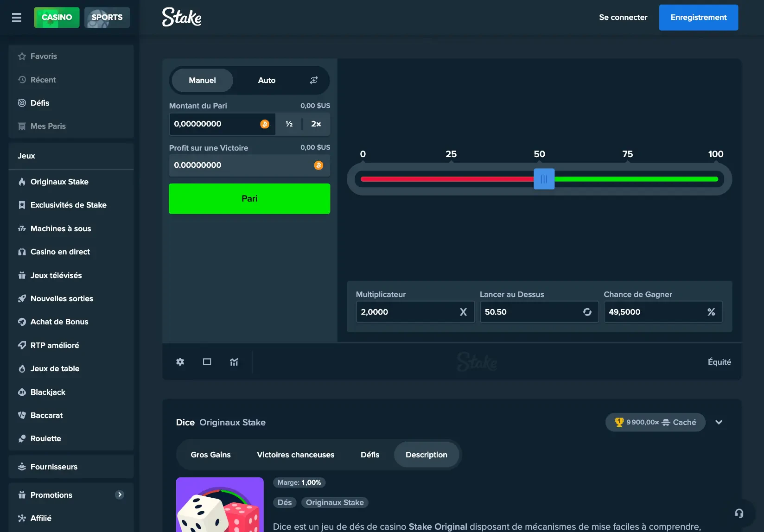The width and height of the screenshot is (764, 532).
Task: Click the Roulette icon
Action: pyautogui.click(x=22, y=438)
